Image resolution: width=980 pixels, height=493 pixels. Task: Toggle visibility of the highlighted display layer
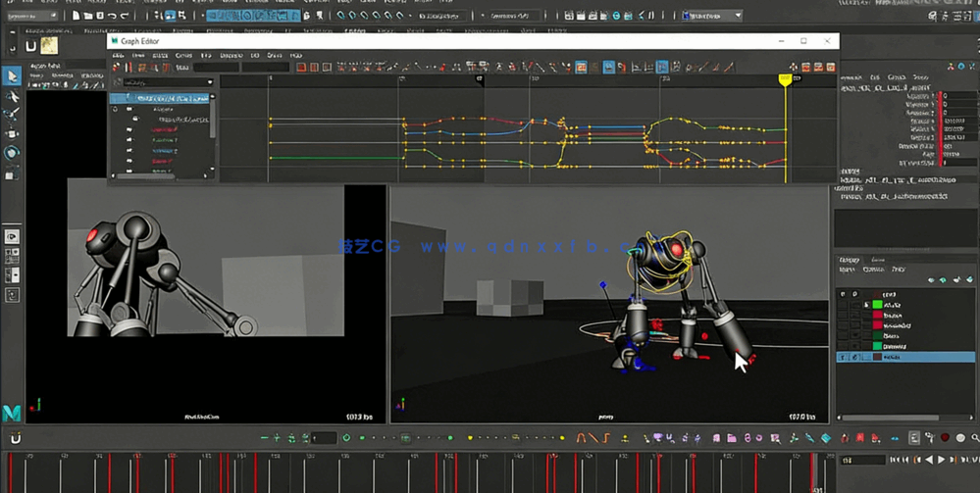click(x=842, y=358)
